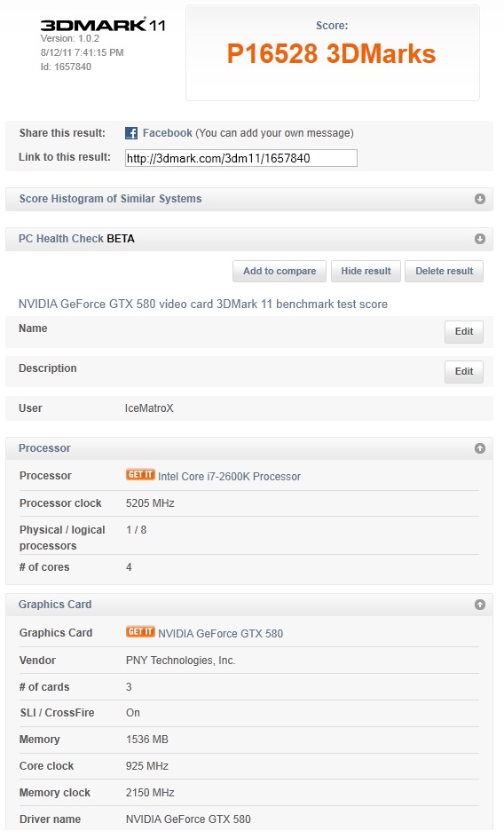Click the GET IT badge beside GeForce GTX 580
The image size is (504, 831).
pyautogui.click(x=140, y=632)
